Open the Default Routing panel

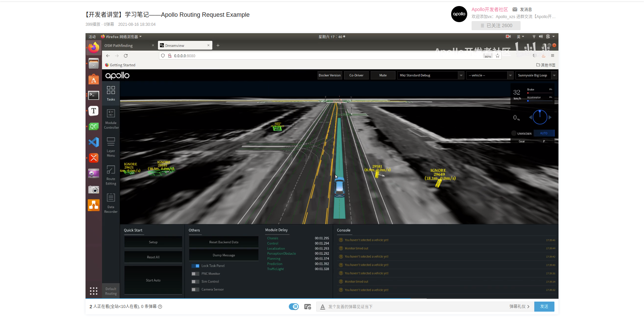111,291
